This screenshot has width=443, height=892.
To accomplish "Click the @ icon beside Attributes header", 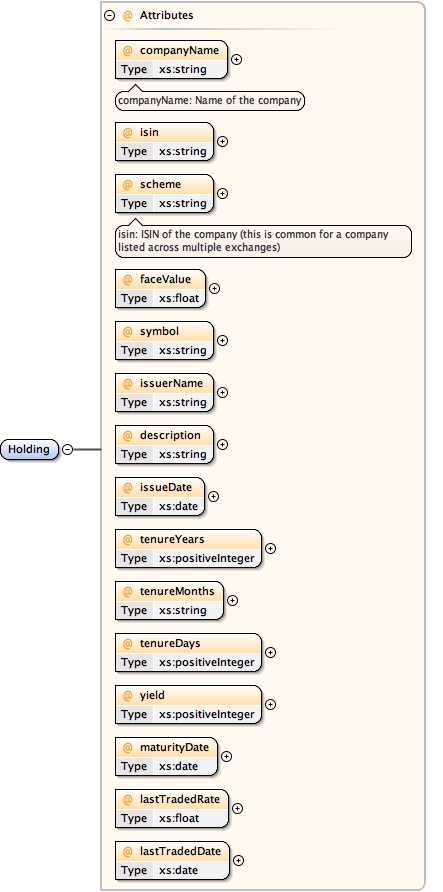I will (x=127, y=16).
